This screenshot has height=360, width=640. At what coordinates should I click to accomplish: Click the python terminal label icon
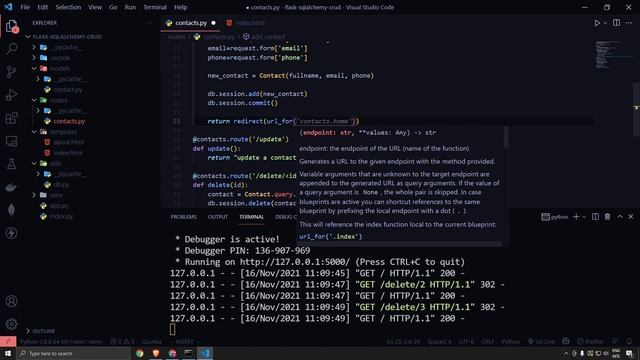pyautogui.click(x=554, y=217)
